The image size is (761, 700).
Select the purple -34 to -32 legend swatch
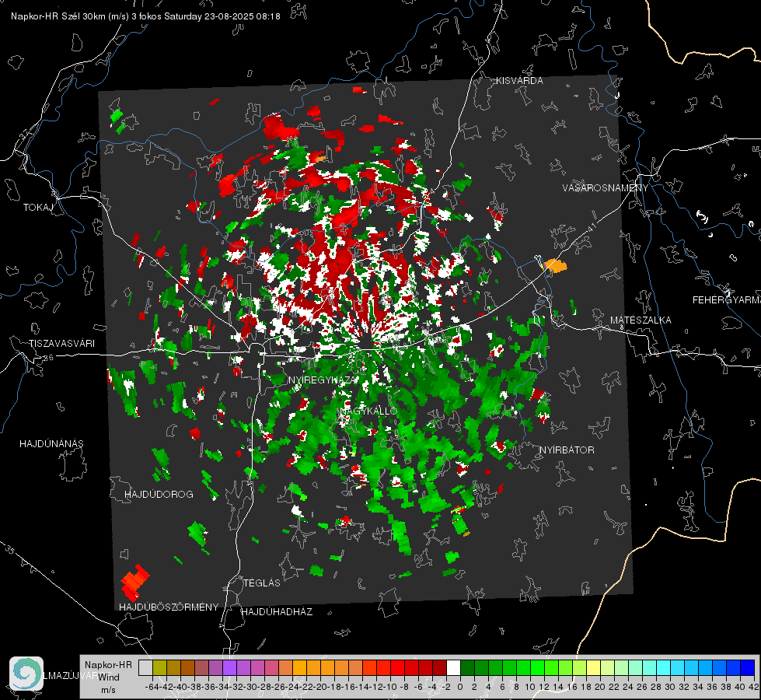pos(229,667)
